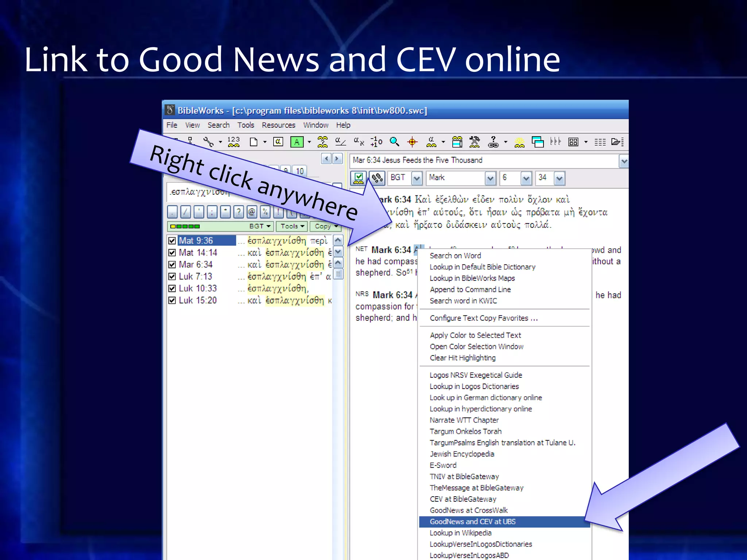Click results list scroll down arrow
The image size is (747, 560).
[x=338, y=252]
